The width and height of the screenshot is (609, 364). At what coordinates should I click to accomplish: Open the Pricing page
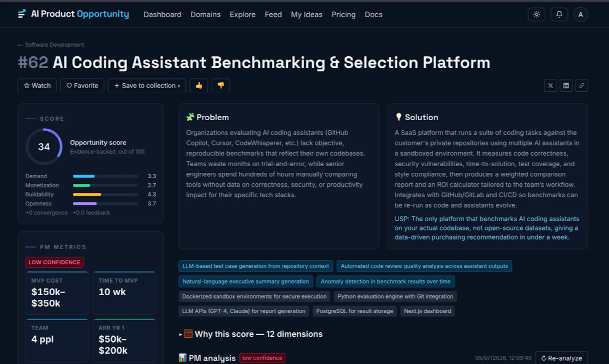pyautogui.click(x=343, y=14)
